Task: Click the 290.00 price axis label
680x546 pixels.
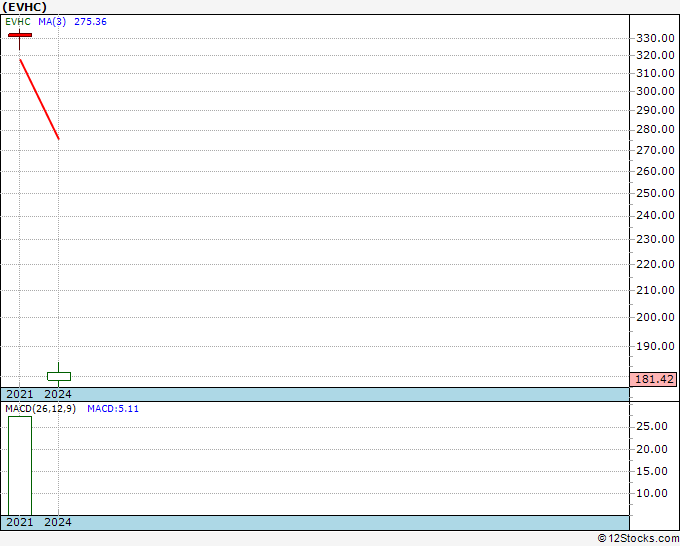Action: [x=655, y=110]
